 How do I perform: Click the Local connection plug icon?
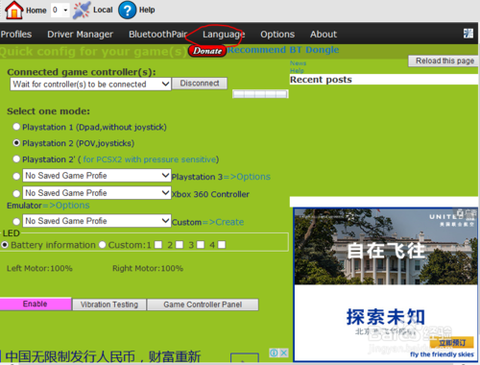81,10
